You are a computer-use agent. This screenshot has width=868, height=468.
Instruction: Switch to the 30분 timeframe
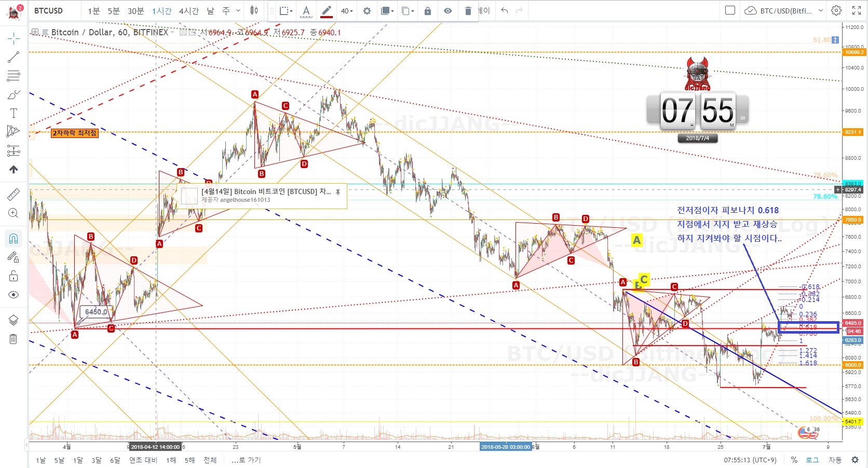(136, 11)
